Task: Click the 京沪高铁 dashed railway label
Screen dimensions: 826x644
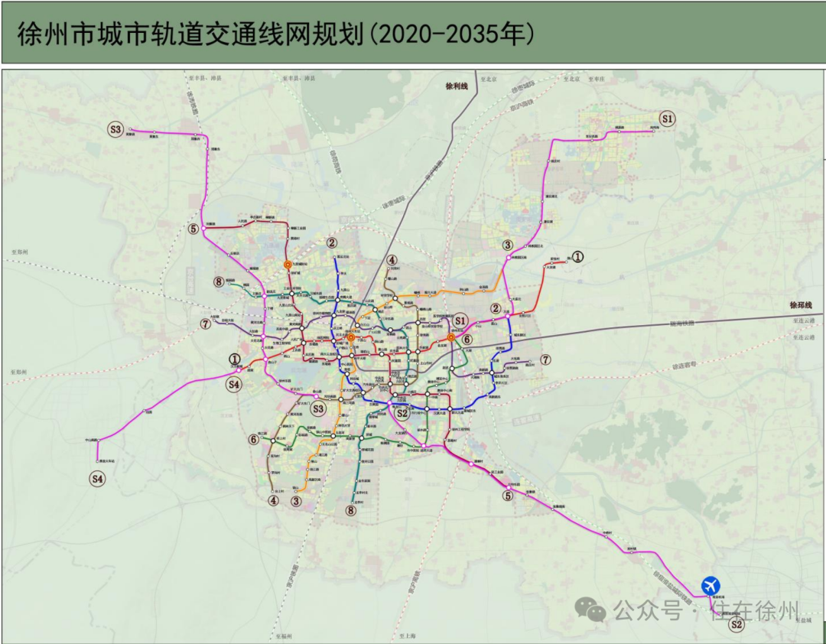Action: pyautogui.click(x=522, y=105)
